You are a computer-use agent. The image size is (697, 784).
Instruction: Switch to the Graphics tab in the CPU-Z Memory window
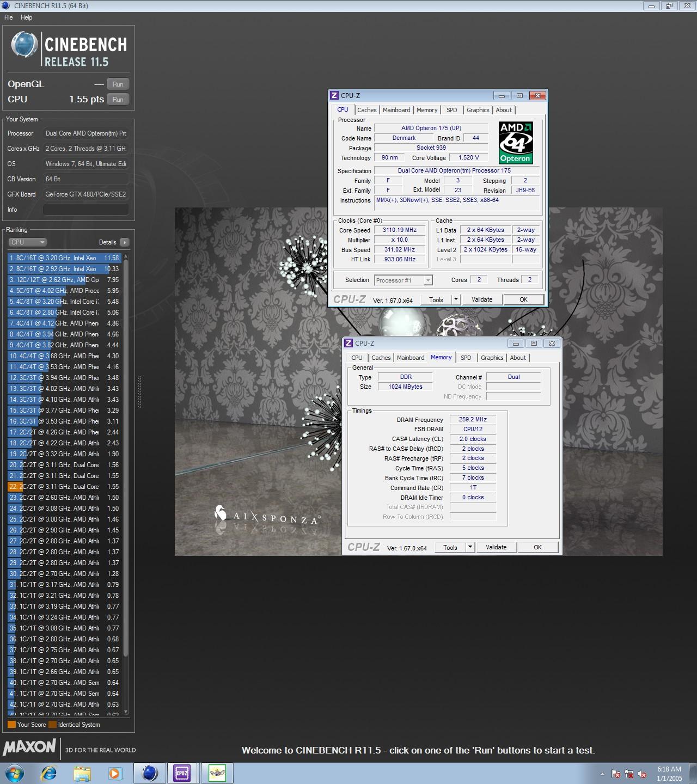click(492, 358)
